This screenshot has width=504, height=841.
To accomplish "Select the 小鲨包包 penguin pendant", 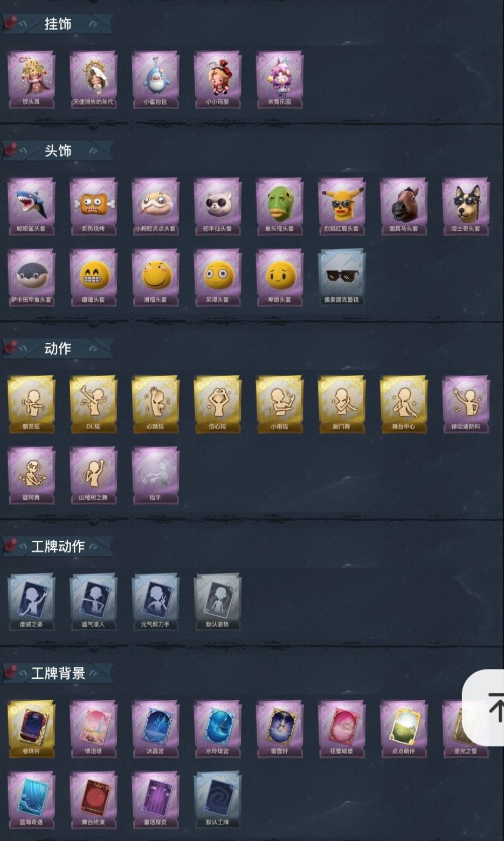I will [x=155, y=80].
